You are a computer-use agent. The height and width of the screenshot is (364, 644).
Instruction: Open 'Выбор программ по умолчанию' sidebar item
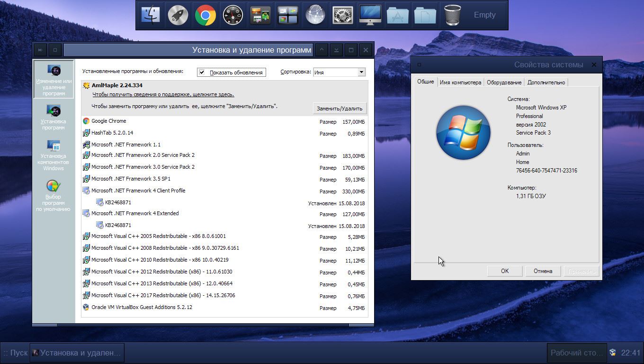[x=54, y=196]
